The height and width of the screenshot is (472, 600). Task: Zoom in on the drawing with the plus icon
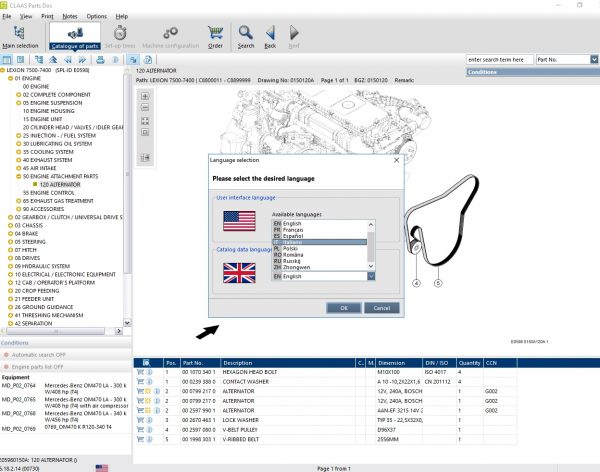(145, 97)
